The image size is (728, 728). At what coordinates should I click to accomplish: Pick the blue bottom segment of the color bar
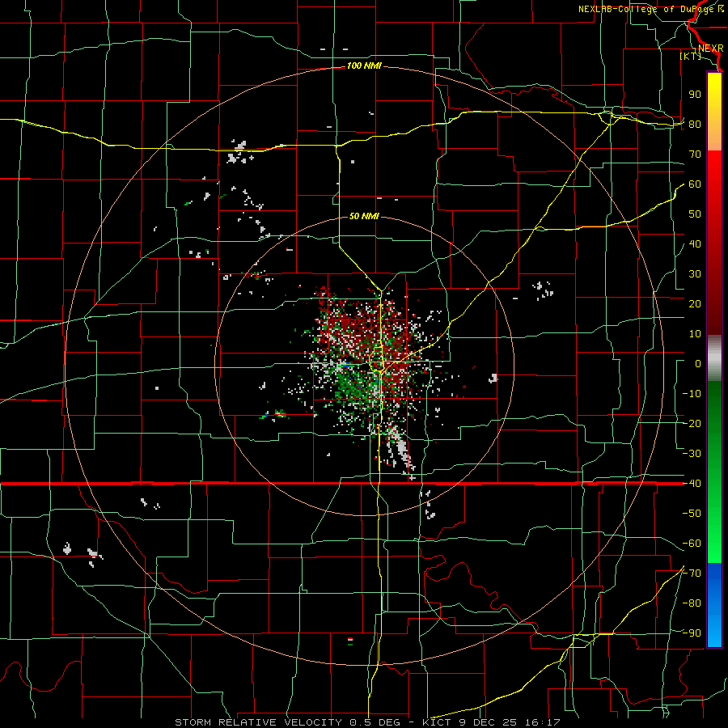click(714, 605)
